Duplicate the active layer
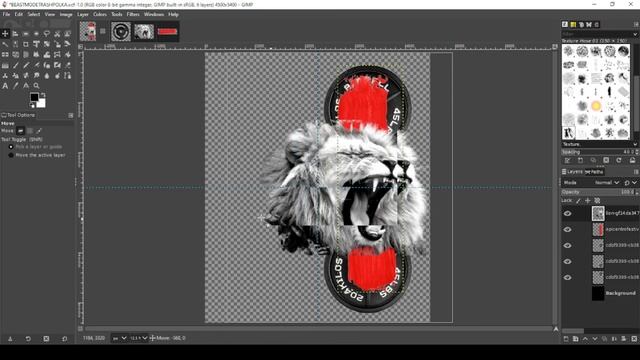The image size is (640, 360). 604,339
